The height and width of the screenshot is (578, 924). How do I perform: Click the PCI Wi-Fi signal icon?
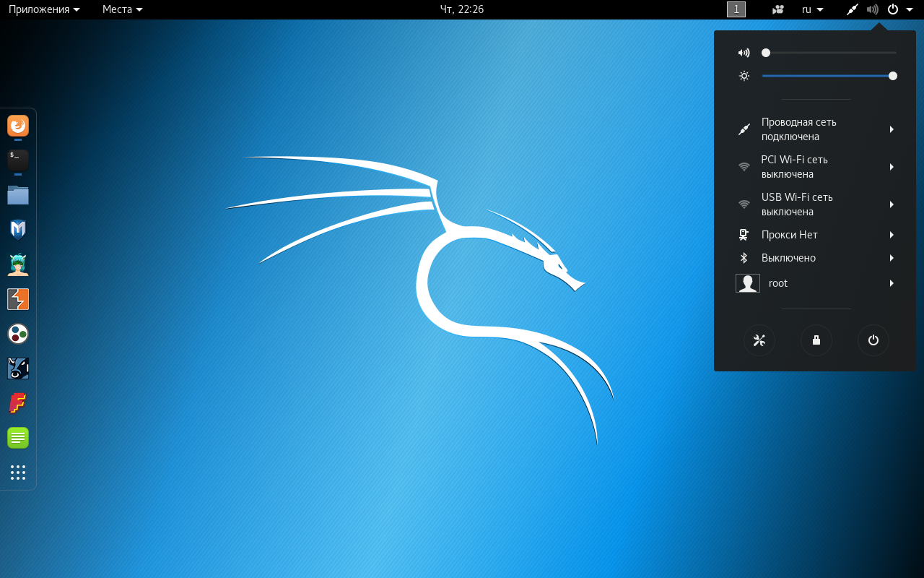point(744,167)
